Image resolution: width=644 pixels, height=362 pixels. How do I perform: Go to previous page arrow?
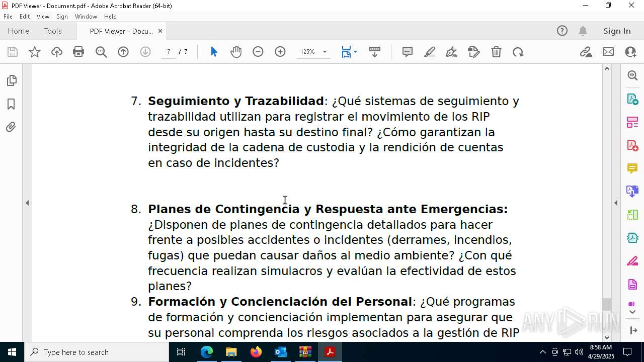(123, 52)
